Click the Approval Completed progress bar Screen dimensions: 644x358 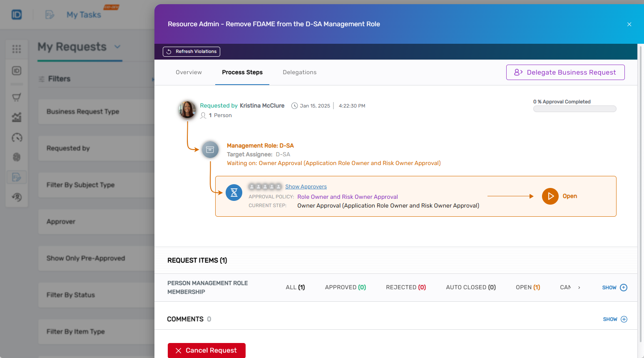tap(575, 108)
